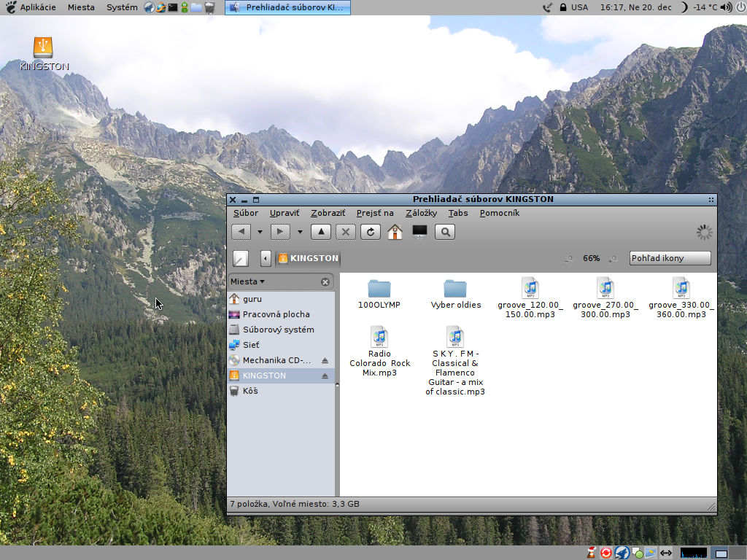Screen dimensions: 747x560
Task: Select the 100OLYMP folder
Action: 379,293
